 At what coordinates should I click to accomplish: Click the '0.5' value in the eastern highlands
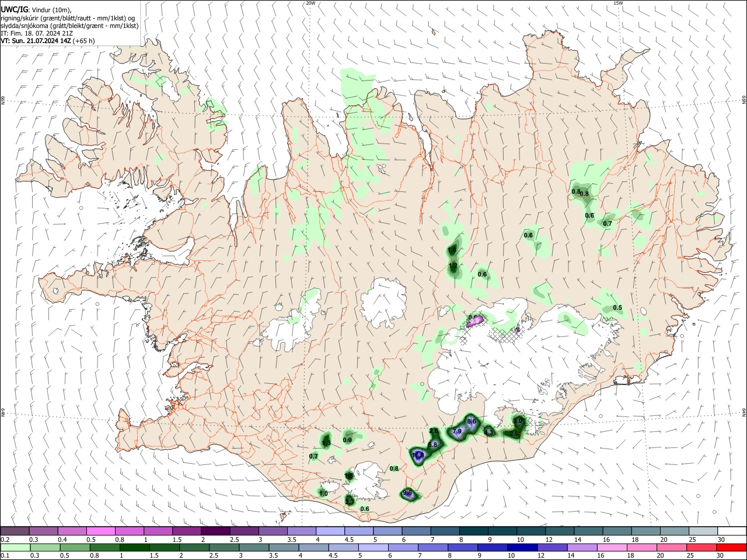pos(617,308)
